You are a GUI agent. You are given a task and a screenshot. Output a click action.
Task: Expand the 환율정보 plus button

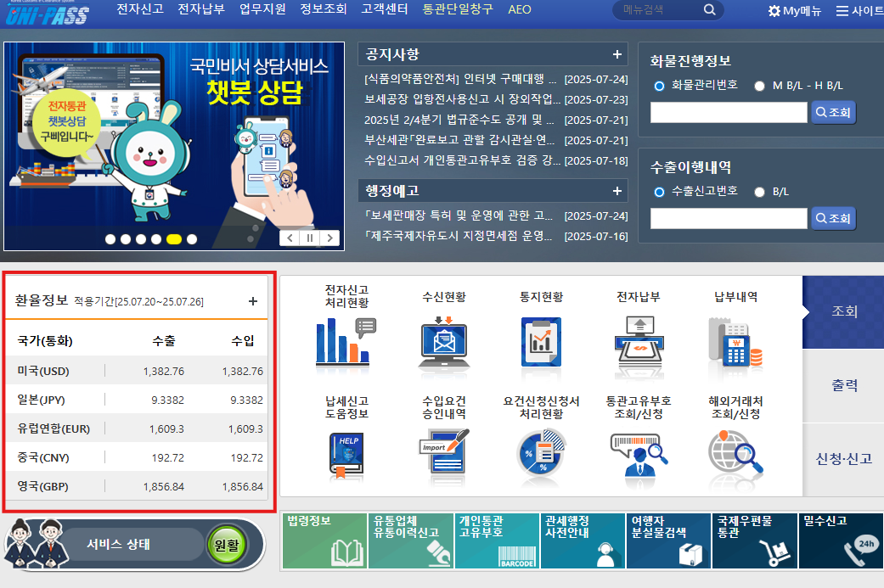tap(253, 301)
